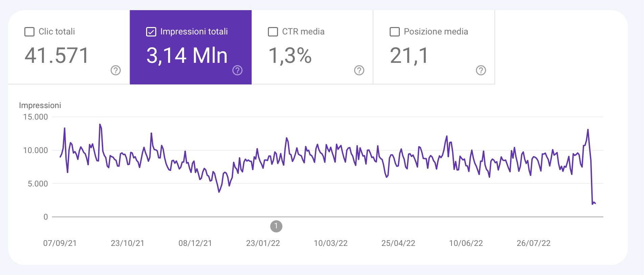
Task: Open help icon on Impressioni totali card
Action: click(x=237, y=70)
